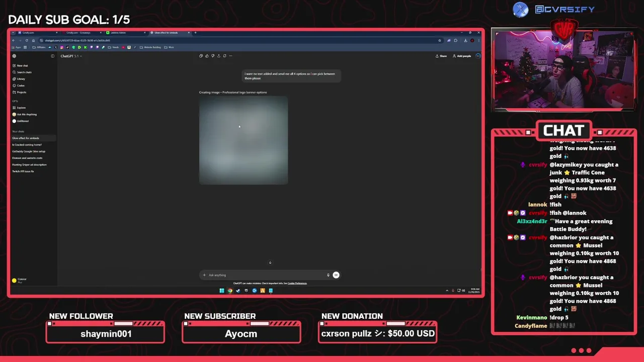The image size is (644, 362).
Task: Open more actions ellipsis next to retry
Action: [230, 56]
